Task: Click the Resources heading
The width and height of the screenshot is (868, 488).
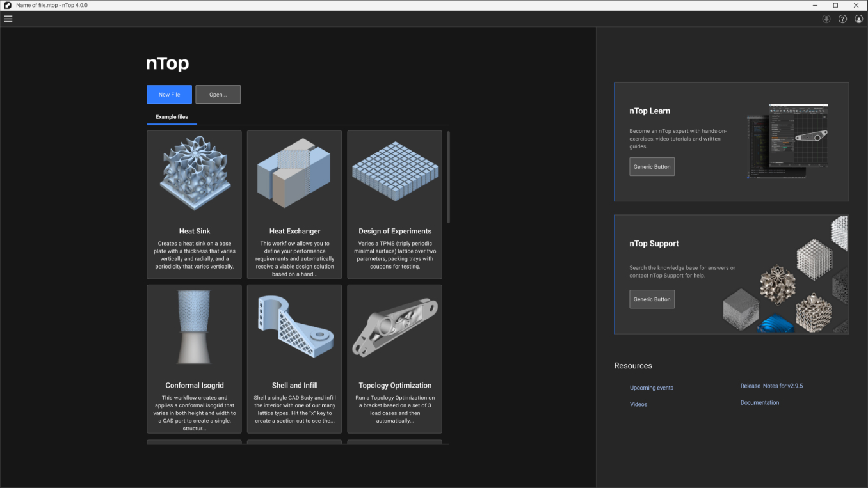Action: (633, 366)
